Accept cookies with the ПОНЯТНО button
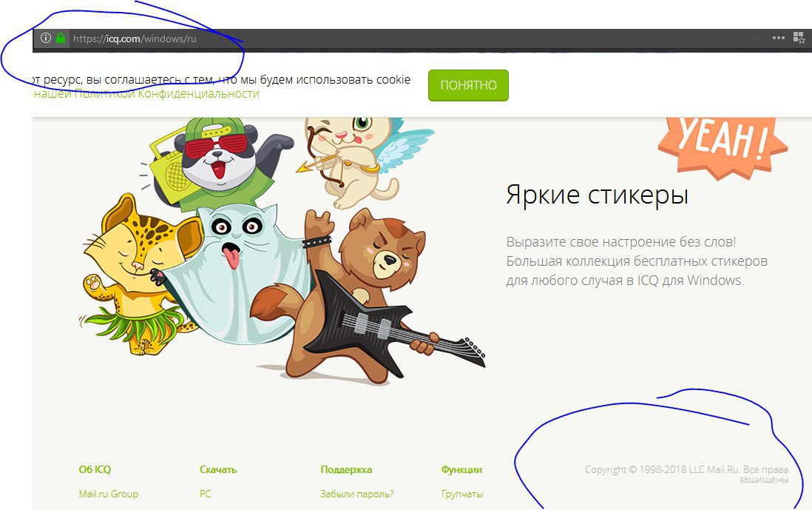812x510 pixels. click(468, 86)
